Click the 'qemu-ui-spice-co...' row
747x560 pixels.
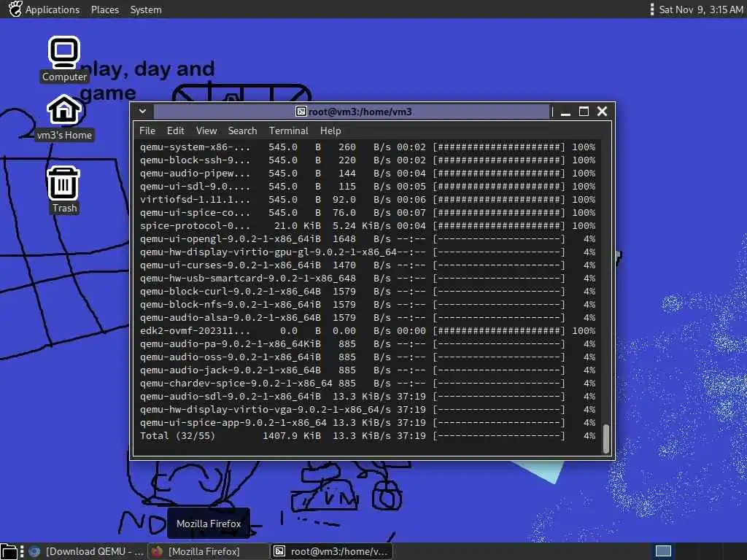[368, 213]
